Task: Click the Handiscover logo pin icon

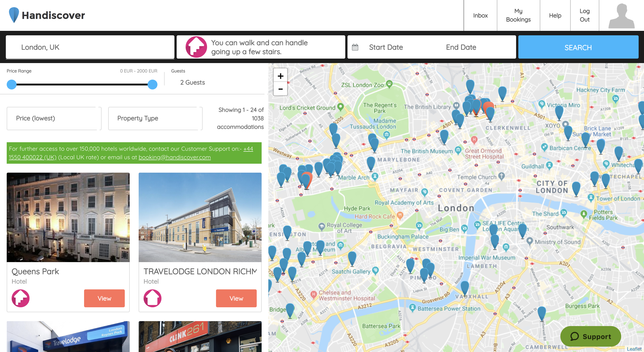Action: [14, 15]
